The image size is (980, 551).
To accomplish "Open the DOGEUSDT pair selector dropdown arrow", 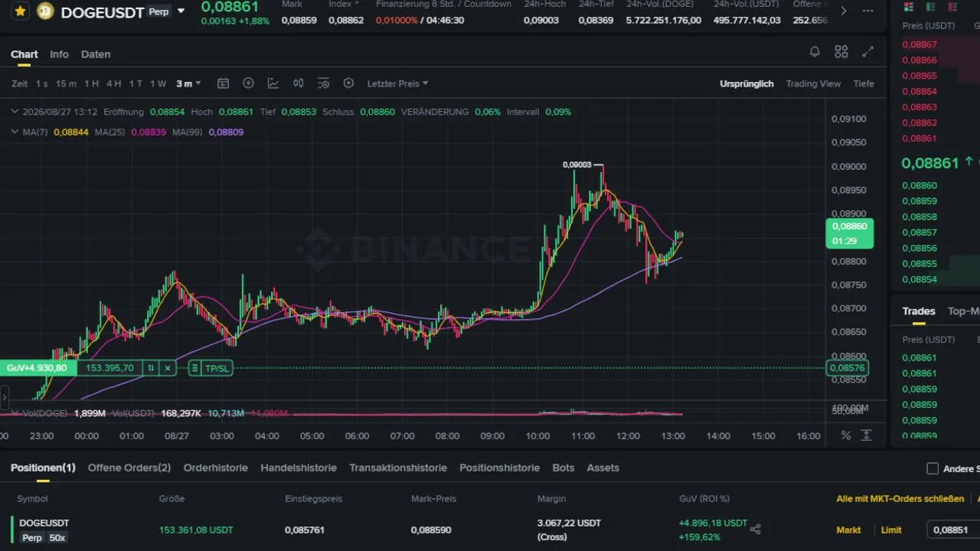I will [181, 11].
